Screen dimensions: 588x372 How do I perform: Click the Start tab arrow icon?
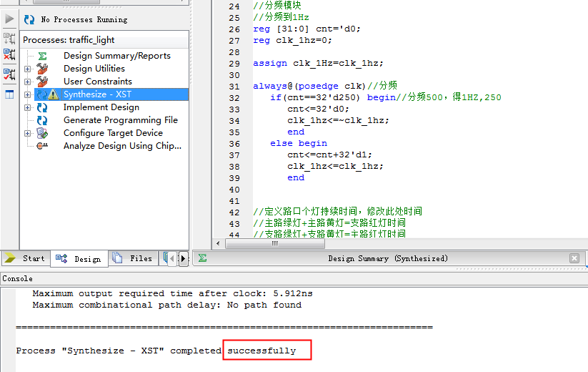click(x=11, y=258)
